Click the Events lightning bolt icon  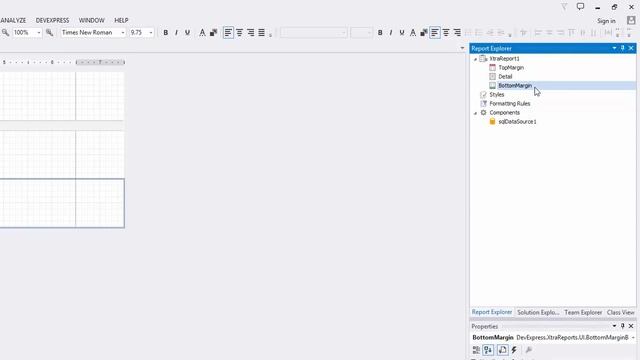(x=514, y=350)
